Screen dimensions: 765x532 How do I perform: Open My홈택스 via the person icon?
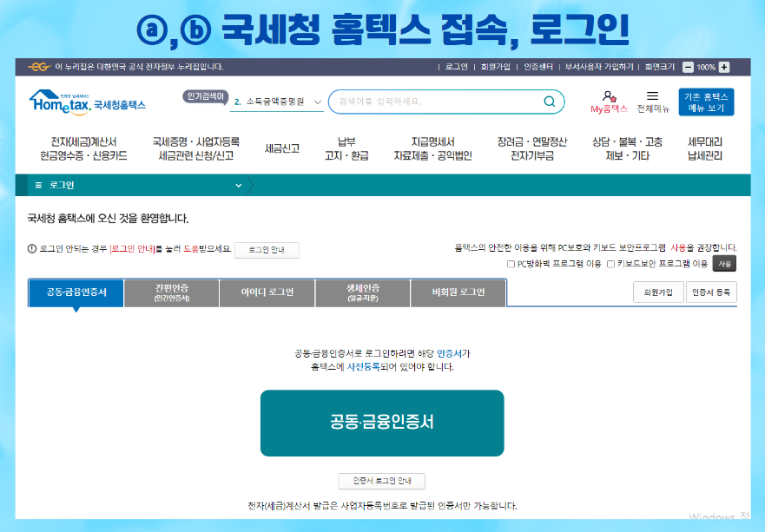pos(608,97)
